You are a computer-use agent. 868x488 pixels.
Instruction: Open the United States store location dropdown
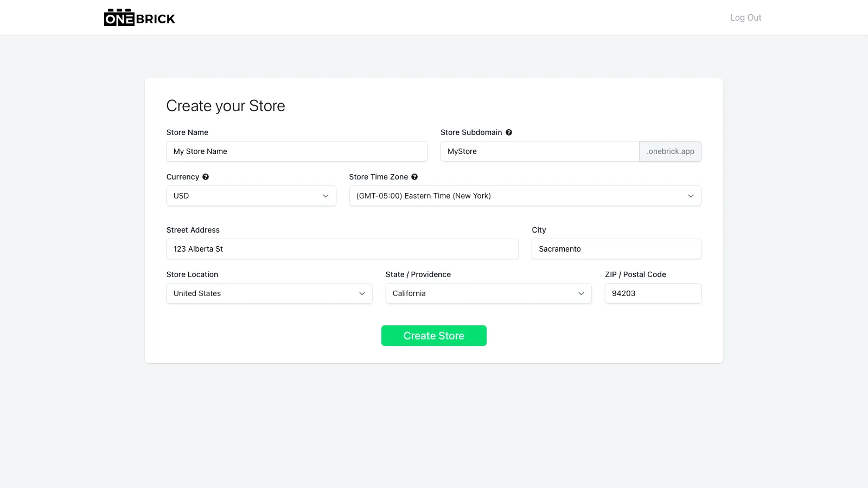(270, 293)
